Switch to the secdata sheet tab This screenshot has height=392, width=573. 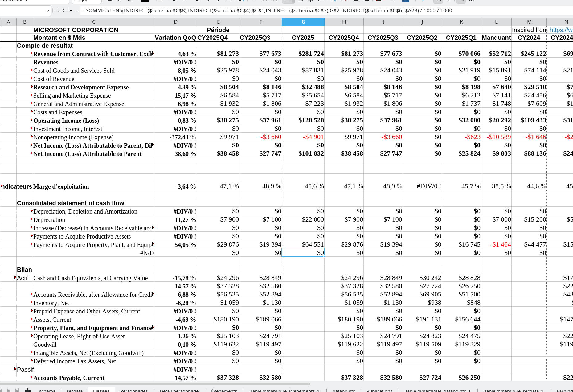[75, 390]
